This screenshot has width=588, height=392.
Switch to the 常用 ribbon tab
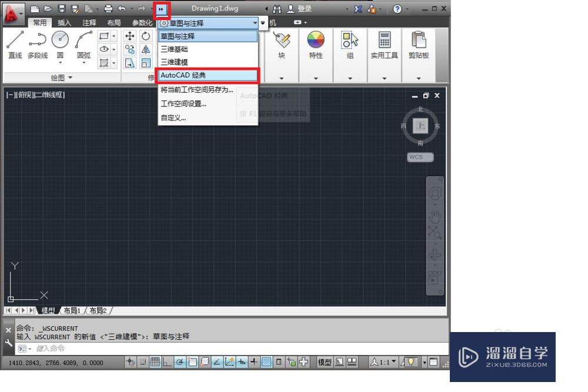click(40, 22)
